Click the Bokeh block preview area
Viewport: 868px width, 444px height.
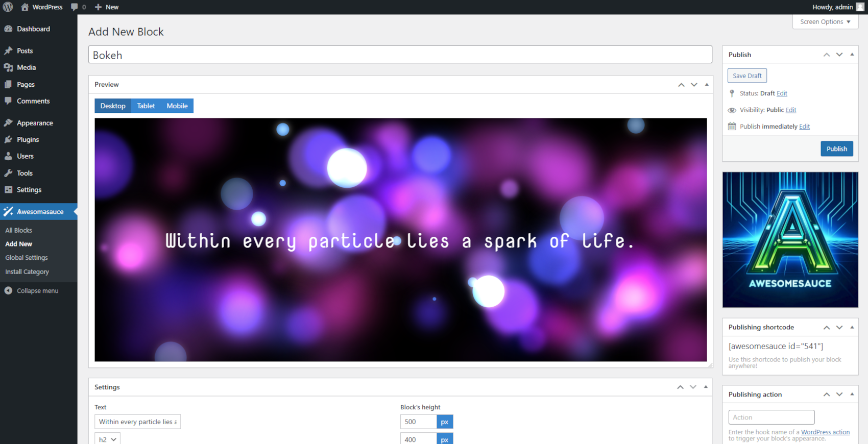(x=401, y=240)
